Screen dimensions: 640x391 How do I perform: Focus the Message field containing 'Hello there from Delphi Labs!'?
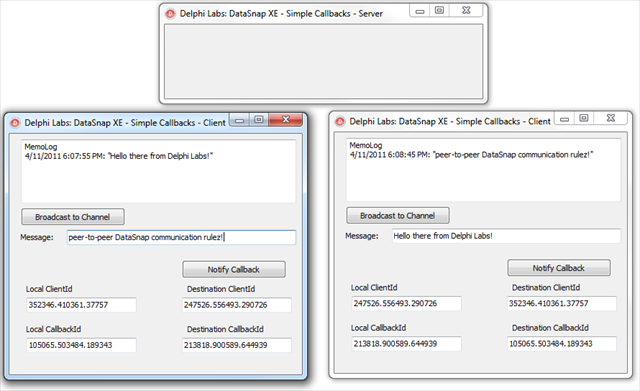click(x=506, y=236)
